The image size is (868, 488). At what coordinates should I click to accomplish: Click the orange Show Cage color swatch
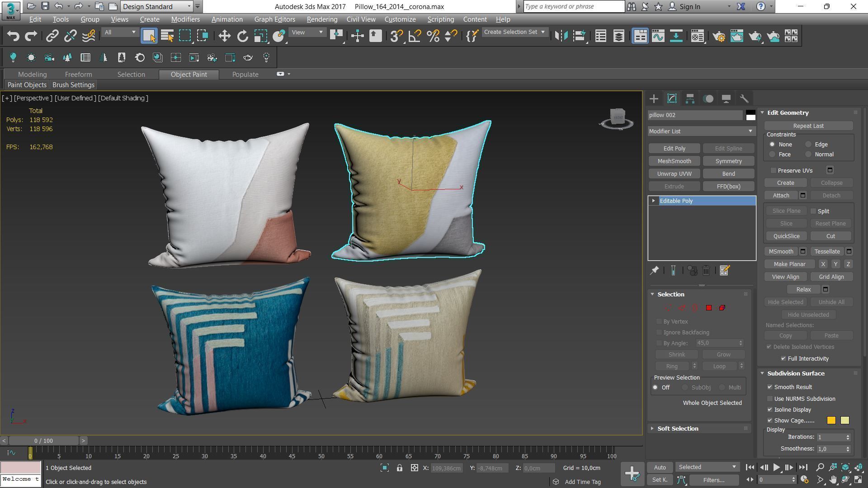tap(831, 421)
